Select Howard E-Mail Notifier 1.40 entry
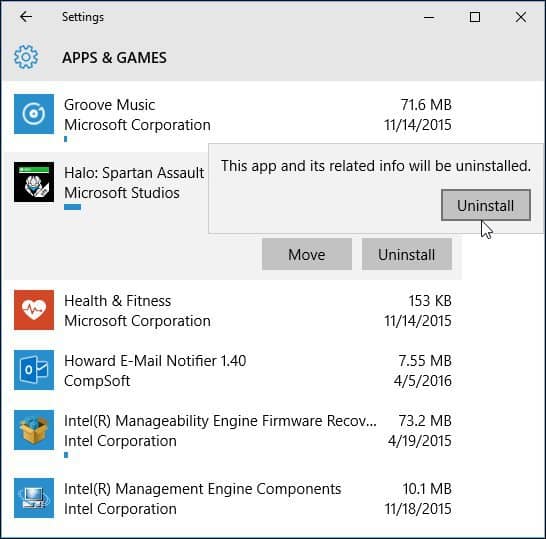 click(x=233, y=370)
